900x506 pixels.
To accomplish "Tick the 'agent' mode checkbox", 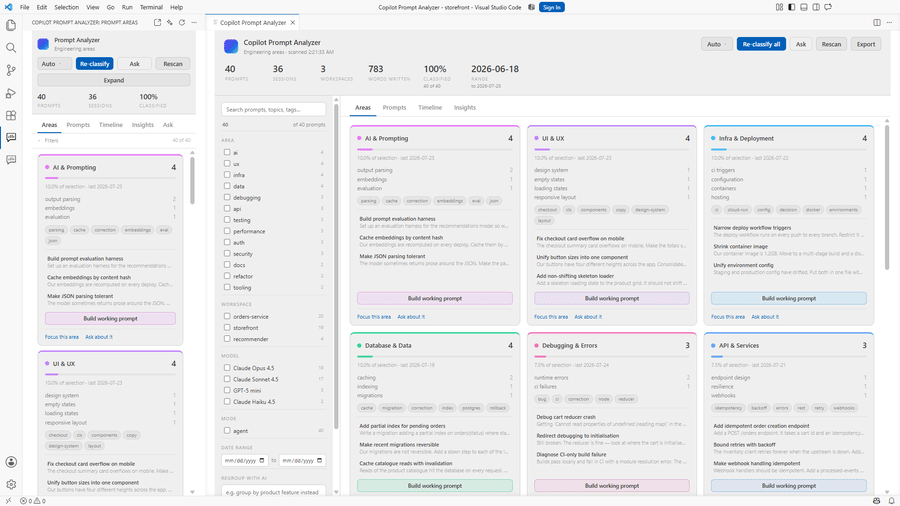I will pyautogui.click(x=227, y=430).
